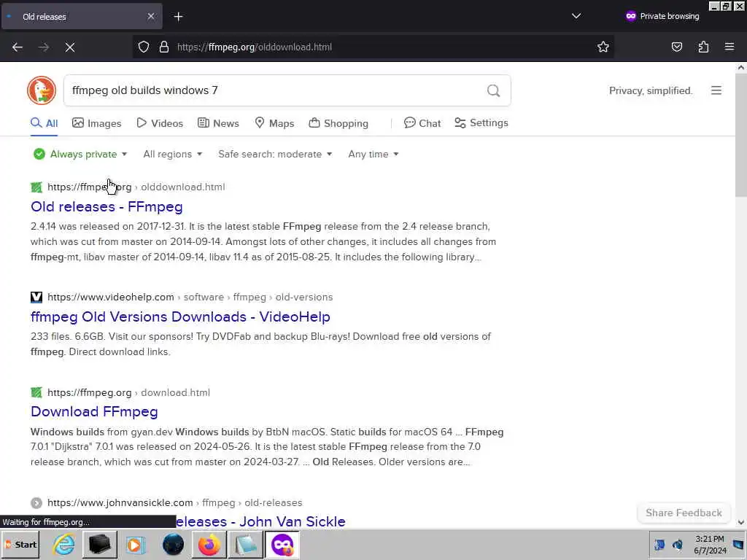
Task: Select the All search tab
Action: (x=44, y=123)
